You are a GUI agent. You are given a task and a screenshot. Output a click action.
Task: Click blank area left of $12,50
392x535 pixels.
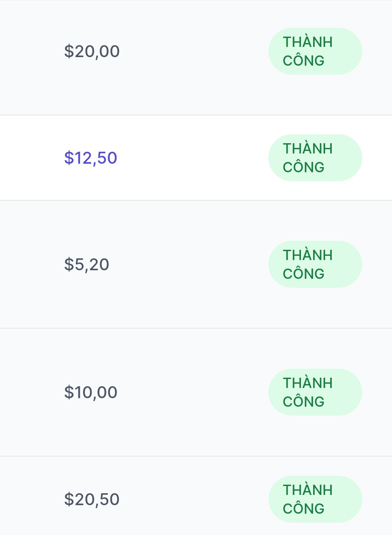coord(30,158)
